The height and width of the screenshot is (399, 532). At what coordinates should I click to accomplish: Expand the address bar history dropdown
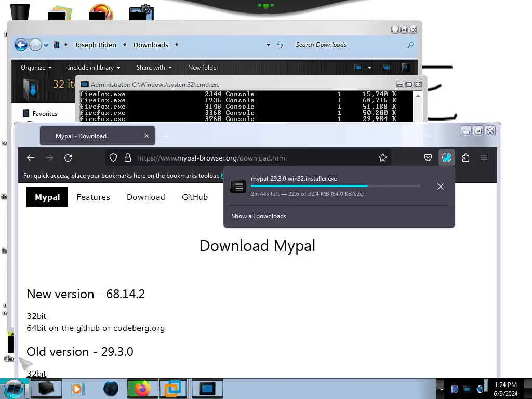(x=268, y=45)
